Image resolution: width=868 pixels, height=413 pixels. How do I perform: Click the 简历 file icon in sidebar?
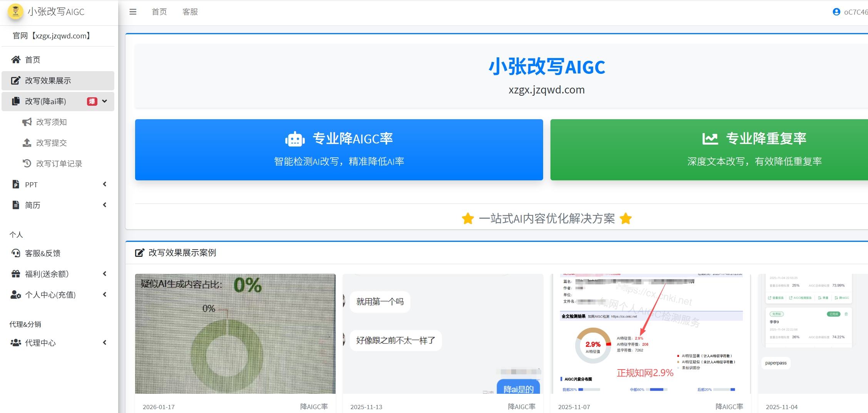pos(16,205)
